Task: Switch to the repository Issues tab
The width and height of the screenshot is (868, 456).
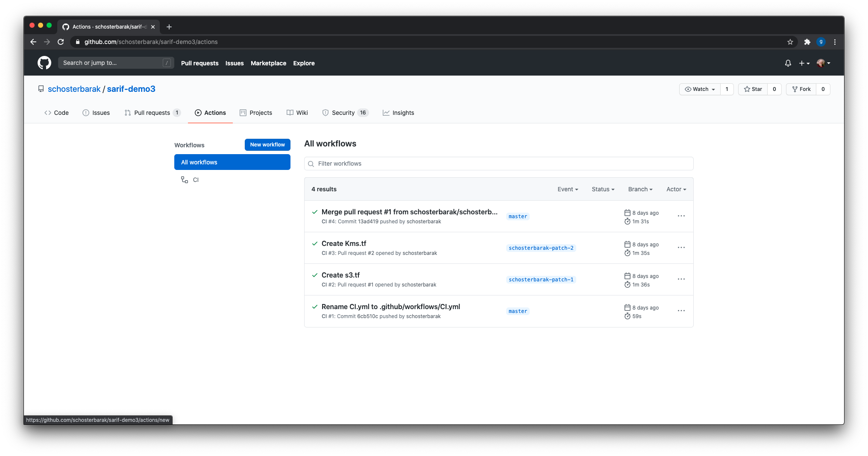Action: (96, 113)
